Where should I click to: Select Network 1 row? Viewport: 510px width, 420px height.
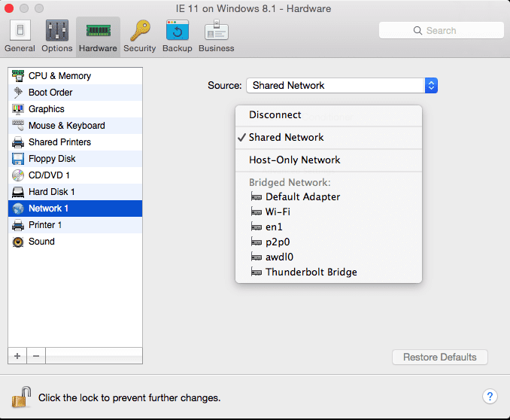75,208
